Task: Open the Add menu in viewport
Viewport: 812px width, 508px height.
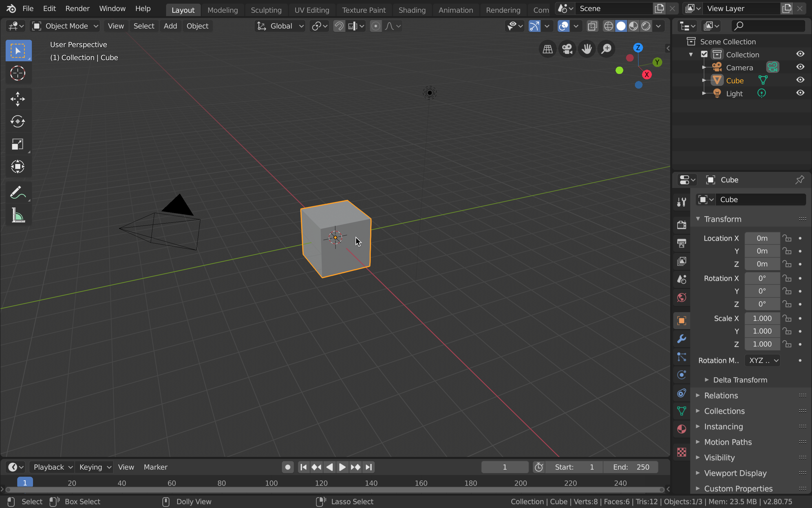Action: (170, 26)
